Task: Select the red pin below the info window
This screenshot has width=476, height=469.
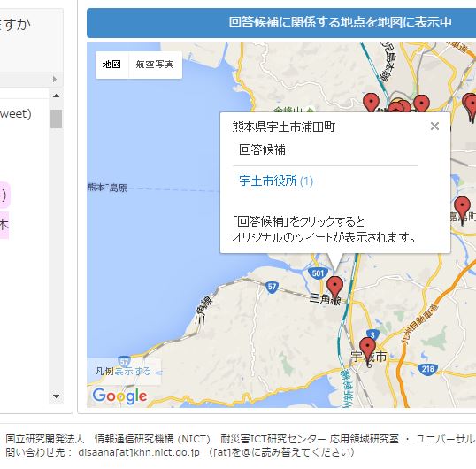Action: [334, 288]
